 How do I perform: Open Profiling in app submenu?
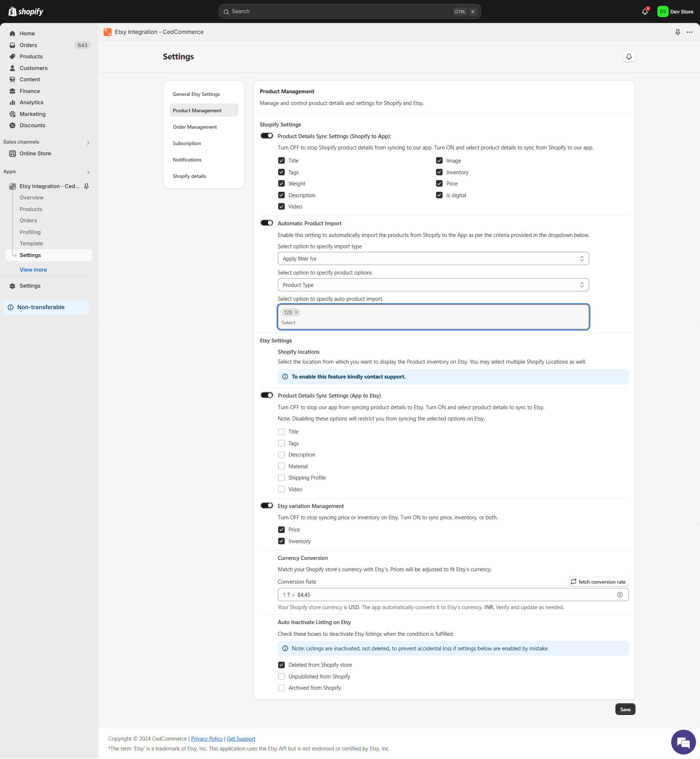click(30, 232)
